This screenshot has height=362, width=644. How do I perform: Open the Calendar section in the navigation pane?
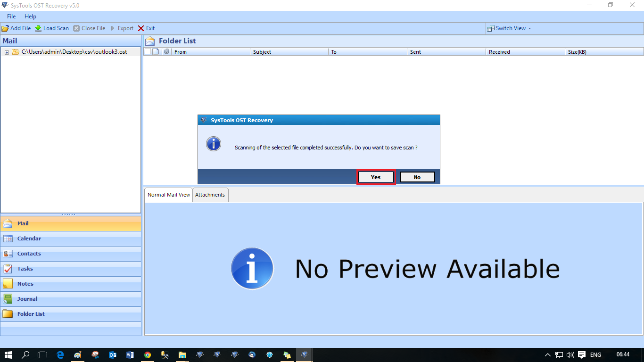pos(71,239)
